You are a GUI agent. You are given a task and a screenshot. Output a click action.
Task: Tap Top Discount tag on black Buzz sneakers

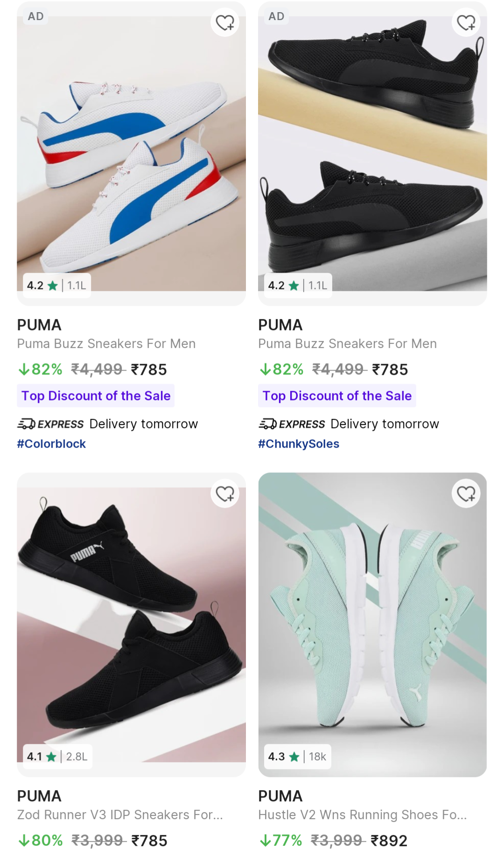click(337, 396)
